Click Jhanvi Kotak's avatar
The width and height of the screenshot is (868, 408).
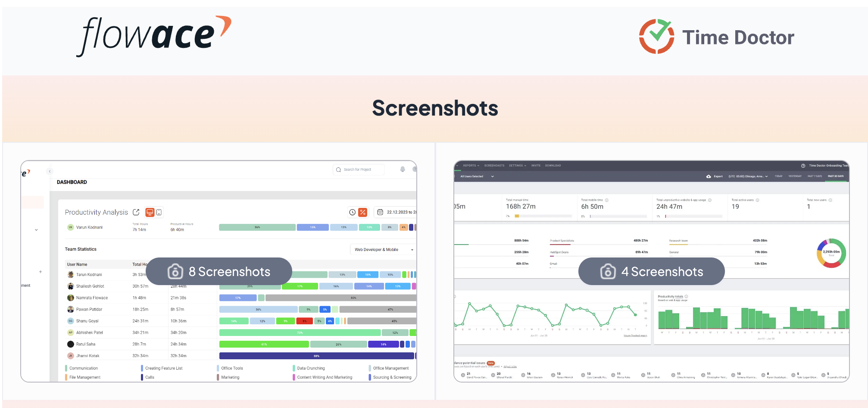(x=71, y=356)
